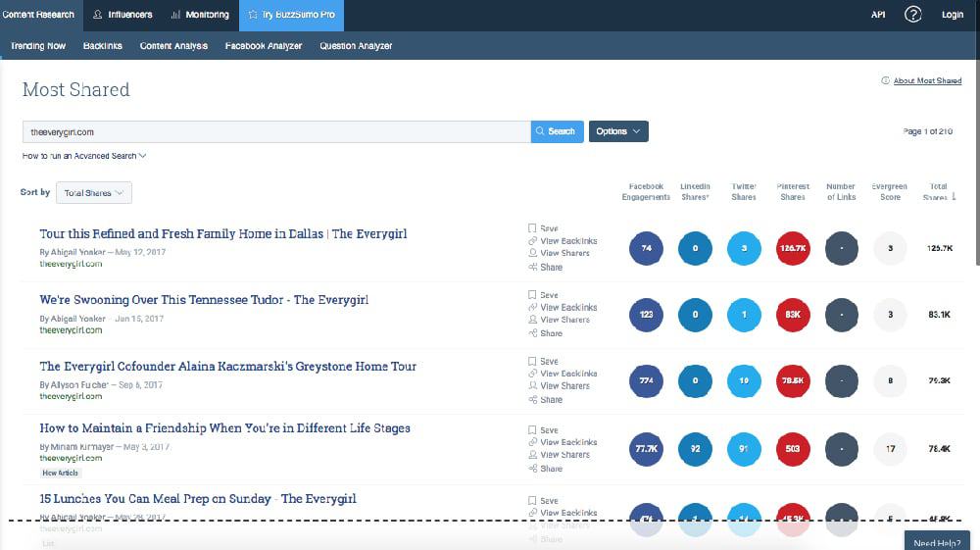Open Question Analyzer

[356, 46]
